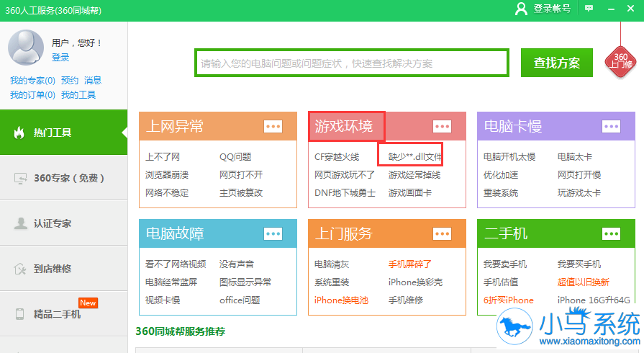Choose CF穿越火线 game fix
Screen dimensions: 644x353
(337, 157)
